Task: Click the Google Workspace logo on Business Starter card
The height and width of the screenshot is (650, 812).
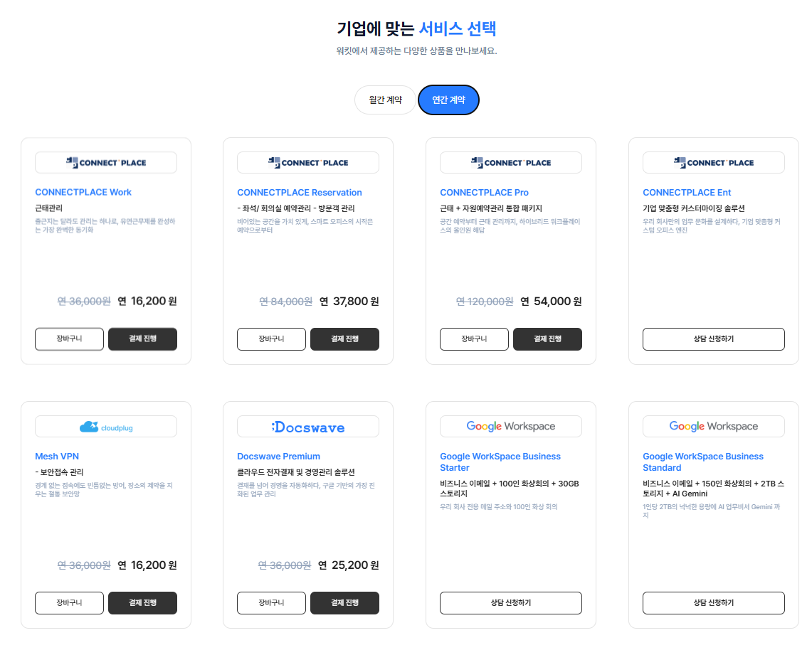Action: point(510,427)
